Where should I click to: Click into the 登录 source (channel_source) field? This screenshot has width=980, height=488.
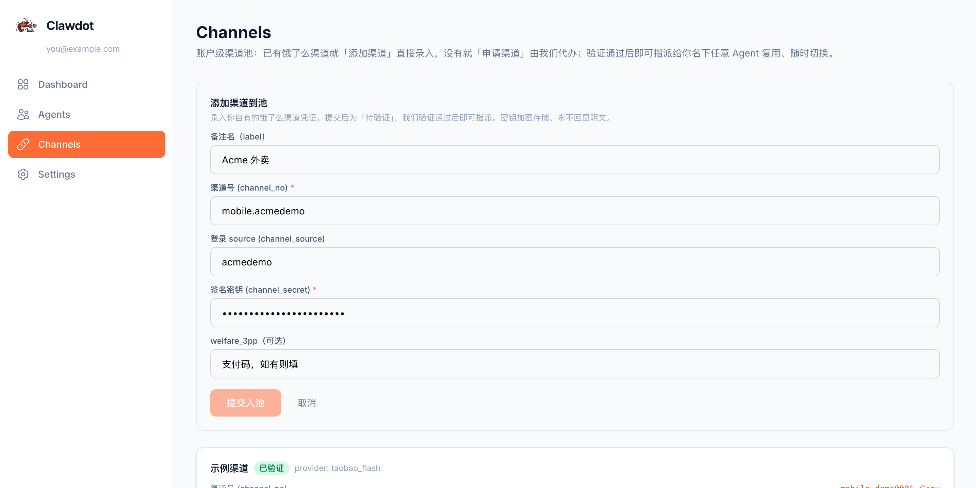point(574,262)
